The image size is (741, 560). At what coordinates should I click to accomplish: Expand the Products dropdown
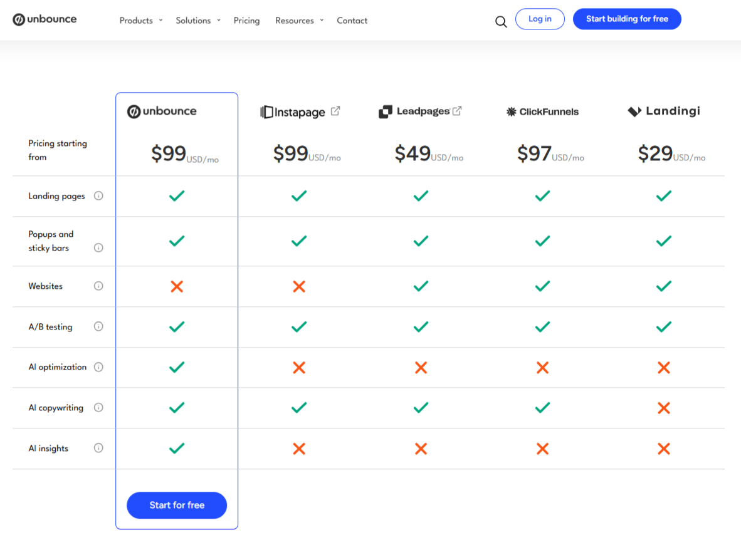tap(140, 20)
